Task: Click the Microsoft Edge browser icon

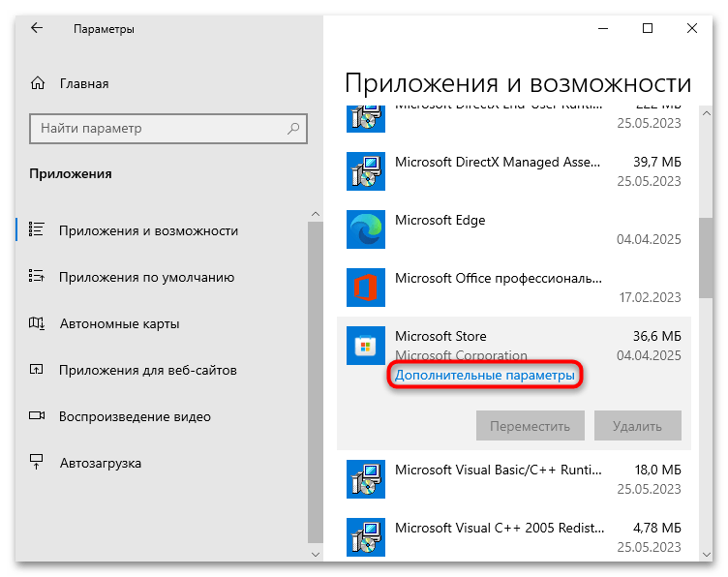Action: [366, 229]
